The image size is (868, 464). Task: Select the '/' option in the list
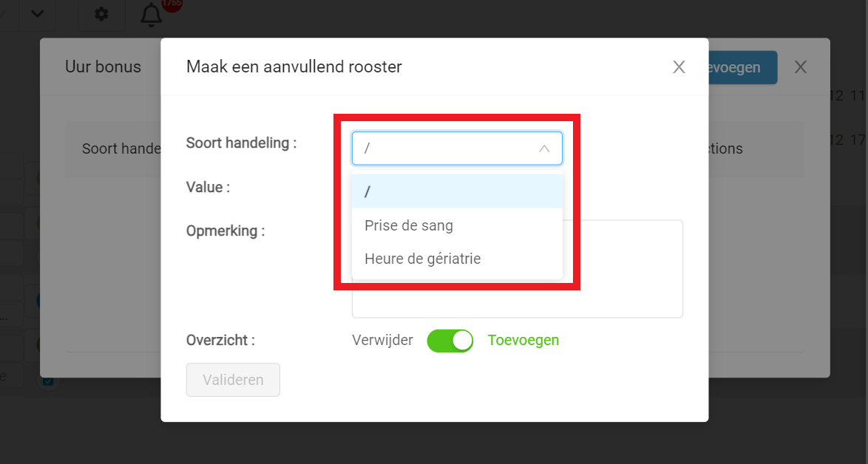click(457, 191)
